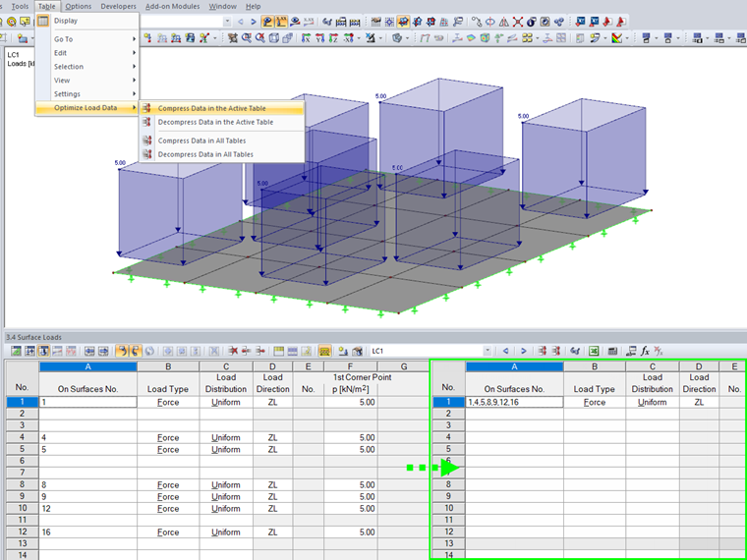Image resolution: width=747 pixels, height=560 pixels.
Task: Click the On Surfaces No. cell with value 16
Action: [88, 532]
